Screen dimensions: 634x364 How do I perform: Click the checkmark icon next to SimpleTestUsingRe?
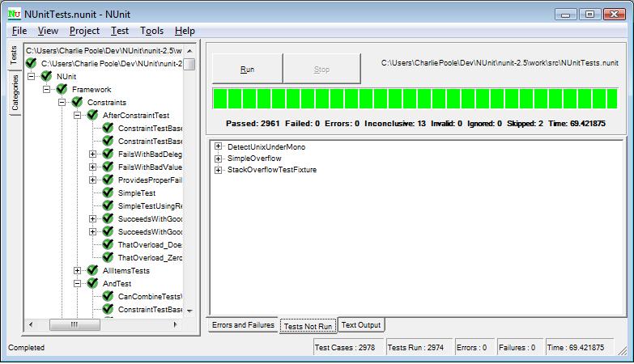[108, 205]
